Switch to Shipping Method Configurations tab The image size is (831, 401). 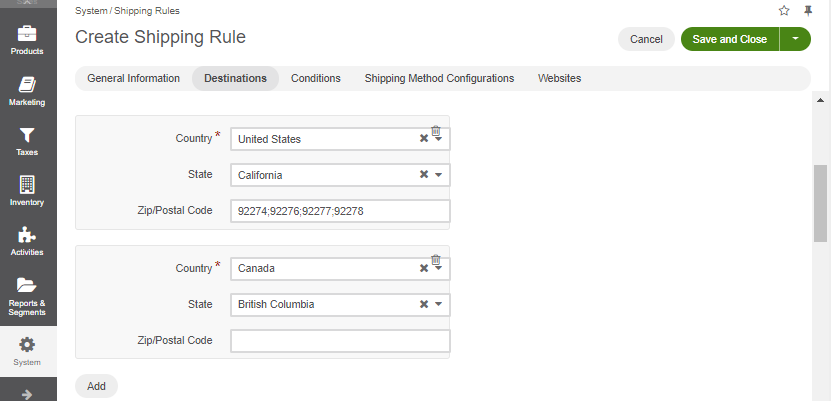coord(439,78)
